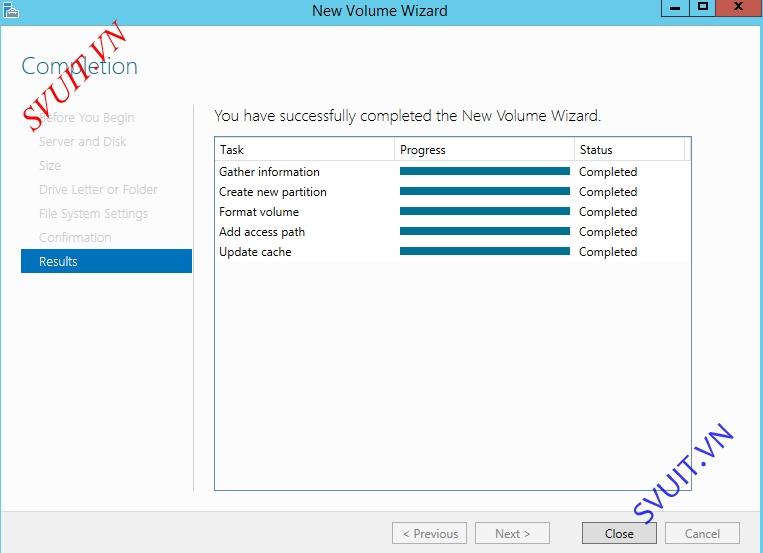
Task: Click the Gather information progress bar
Action: point(485,171)
